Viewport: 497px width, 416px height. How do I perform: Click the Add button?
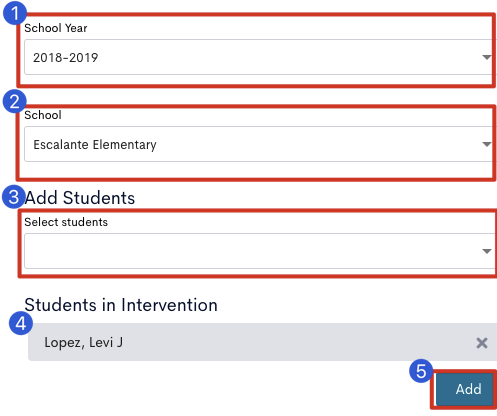[465, 389]
